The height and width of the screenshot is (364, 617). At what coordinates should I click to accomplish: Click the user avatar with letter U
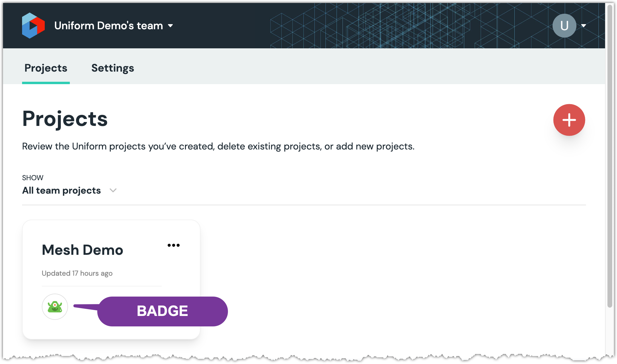564,26
